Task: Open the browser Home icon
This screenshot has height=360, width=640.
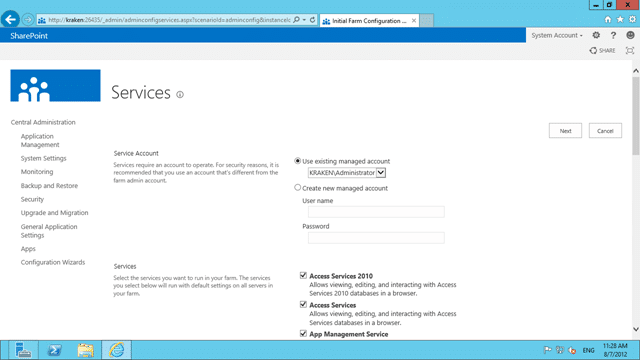Action: (608, 19)
